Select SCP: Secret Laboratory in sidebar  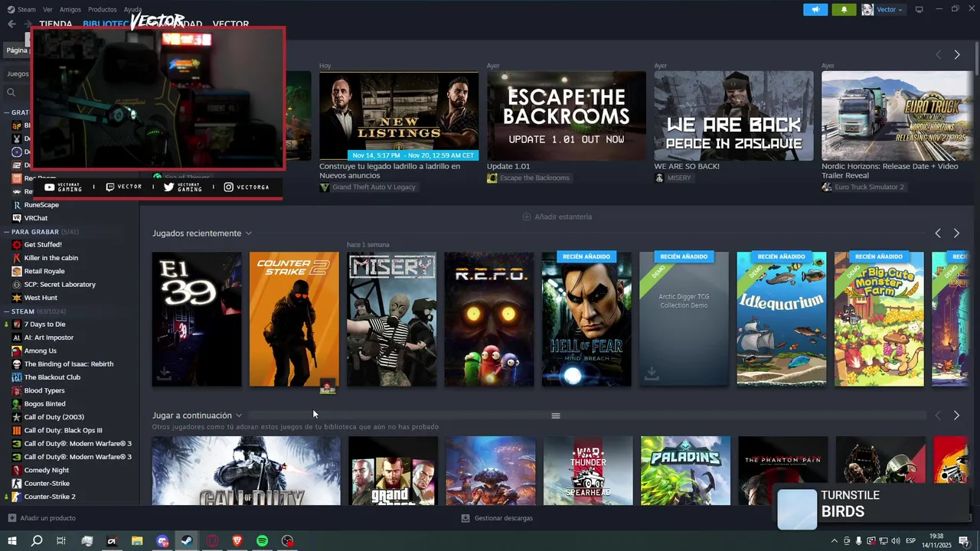(60, 285)
